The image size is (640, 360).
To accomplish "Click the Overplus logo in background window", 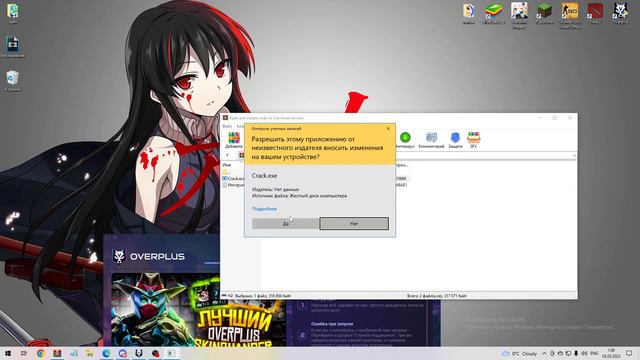I will 149,256.
